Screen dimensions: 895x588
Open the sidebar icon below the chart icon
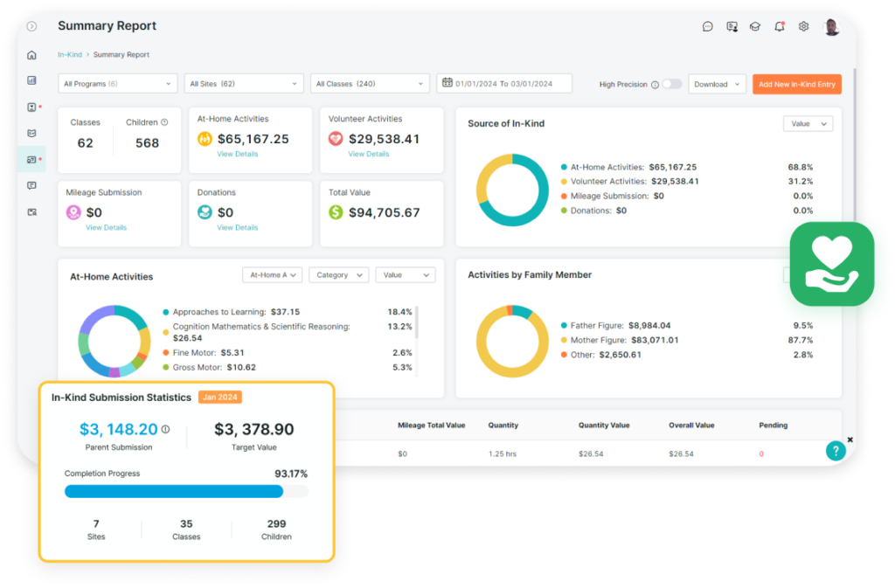[32, 107]
